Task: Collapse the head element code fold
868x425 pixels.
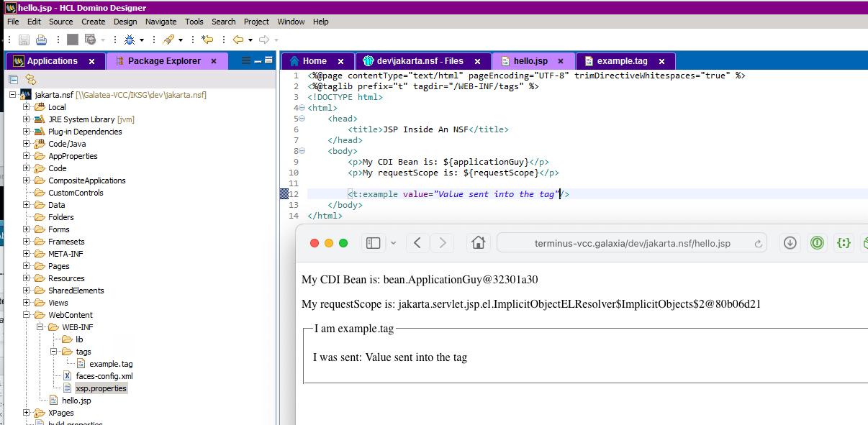Action: tap(302, 119)
